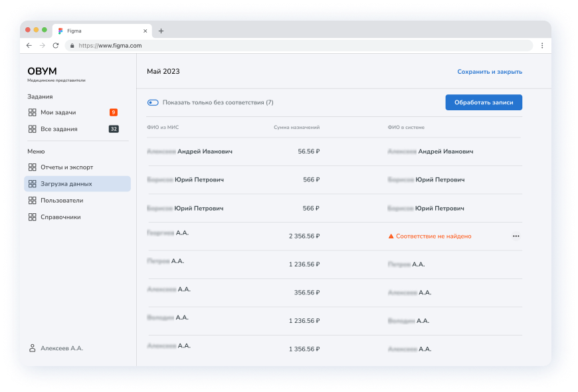Click the Figma logo in the browser tab

click(60, 30)
